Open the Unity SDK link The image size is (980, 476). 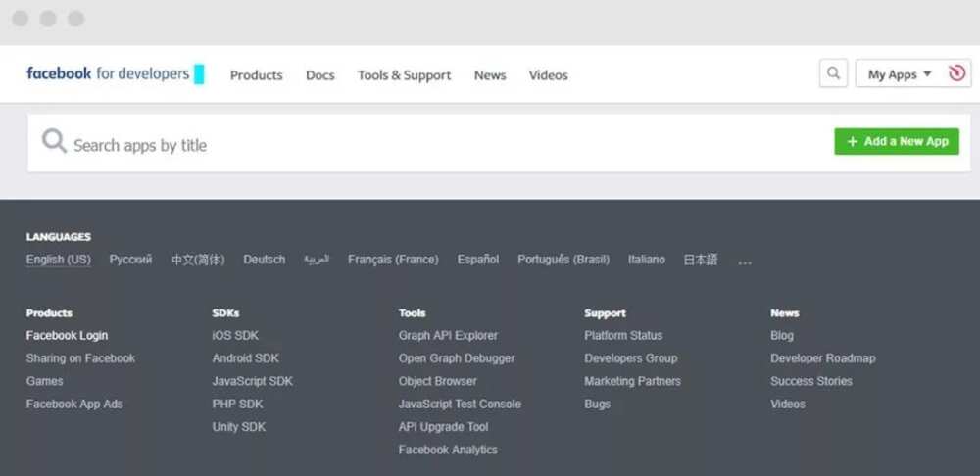coord(239,427)
